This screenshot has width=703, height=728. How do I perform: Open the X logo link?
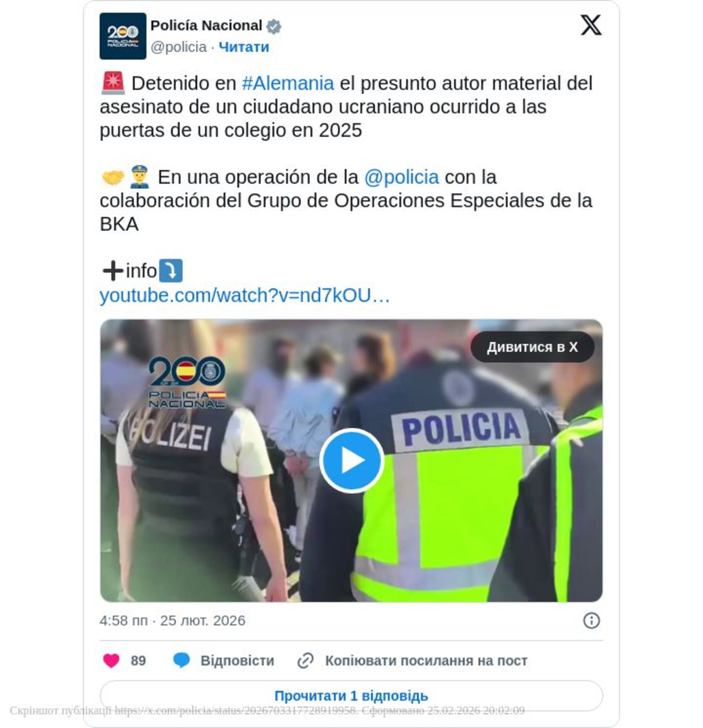tap(591, 25)
